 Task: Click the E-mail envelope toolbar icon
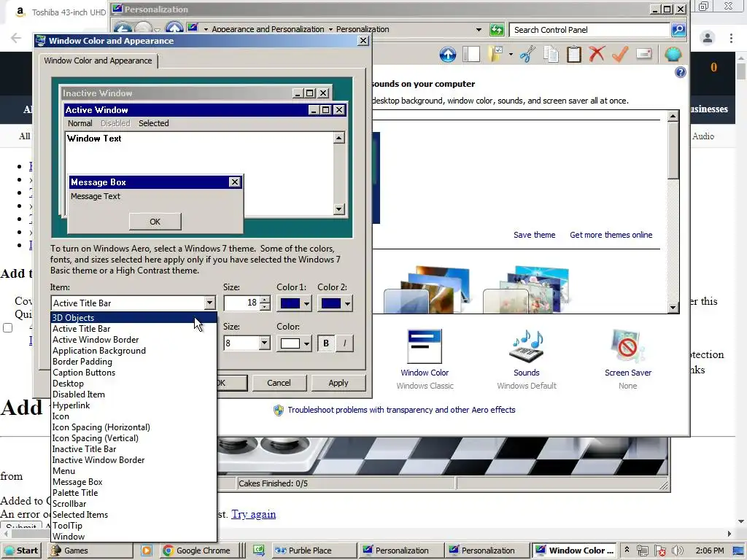click(643, 54)
